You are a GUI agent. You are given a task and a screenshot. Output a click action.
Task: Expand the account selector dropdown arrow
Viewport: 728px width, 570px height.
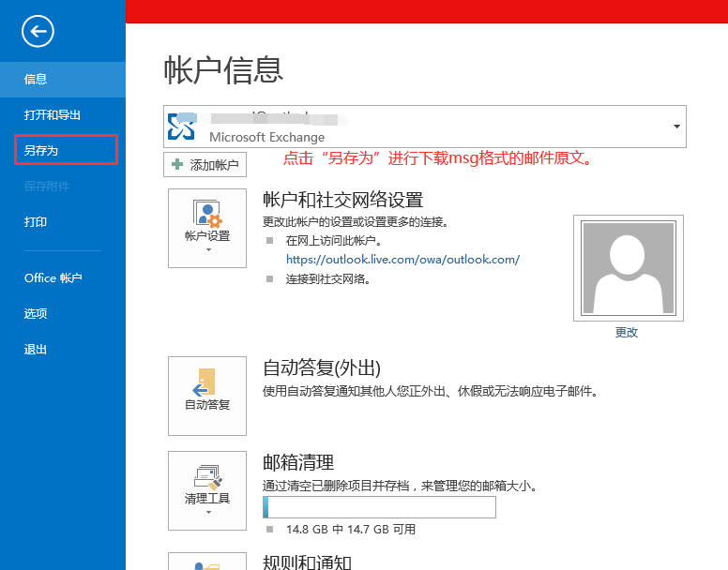pos(677,127)
